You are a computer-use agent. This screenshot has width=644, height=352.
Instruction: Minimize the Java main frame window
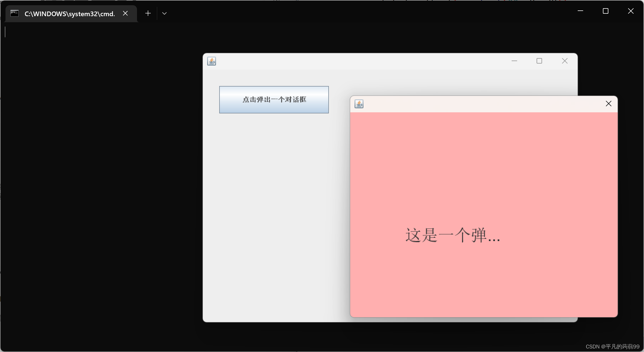pos(514,61)
